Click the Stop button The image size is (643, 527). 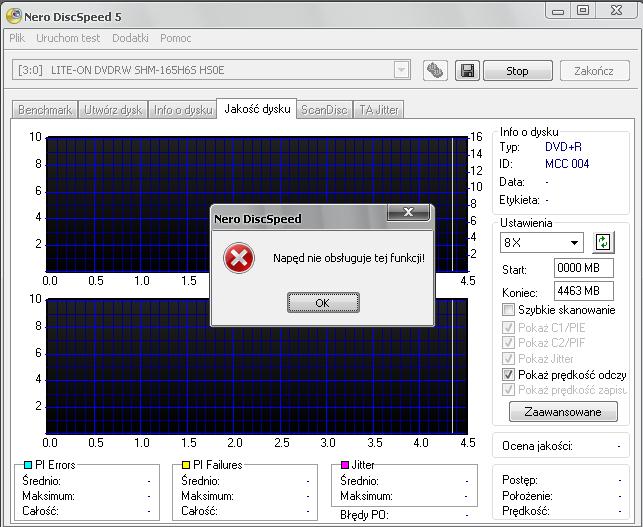tap(518, 71)
